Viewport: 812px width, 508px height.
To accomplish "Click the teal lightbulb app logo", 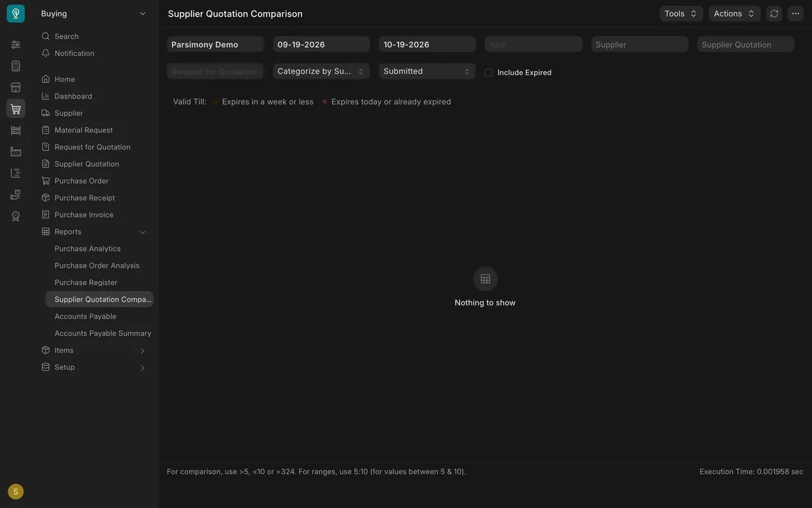I will (16, 13).
